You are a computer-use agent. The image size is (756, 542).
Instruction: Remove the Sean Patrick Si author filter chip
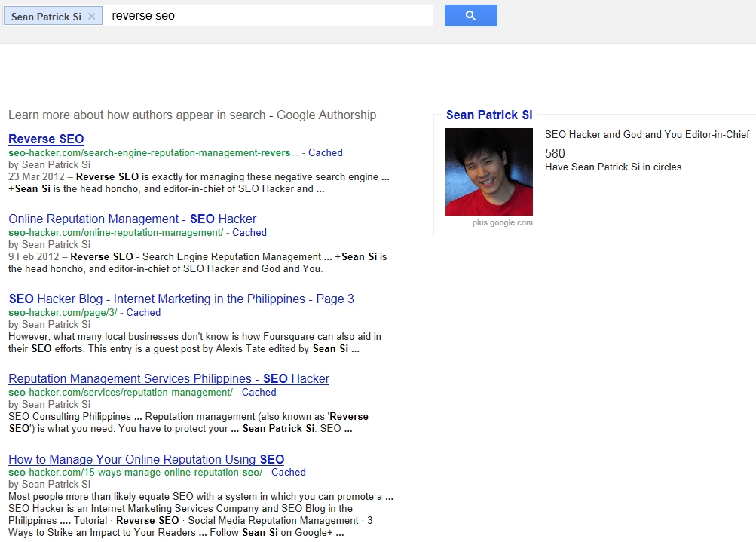(x=92, y=16)
